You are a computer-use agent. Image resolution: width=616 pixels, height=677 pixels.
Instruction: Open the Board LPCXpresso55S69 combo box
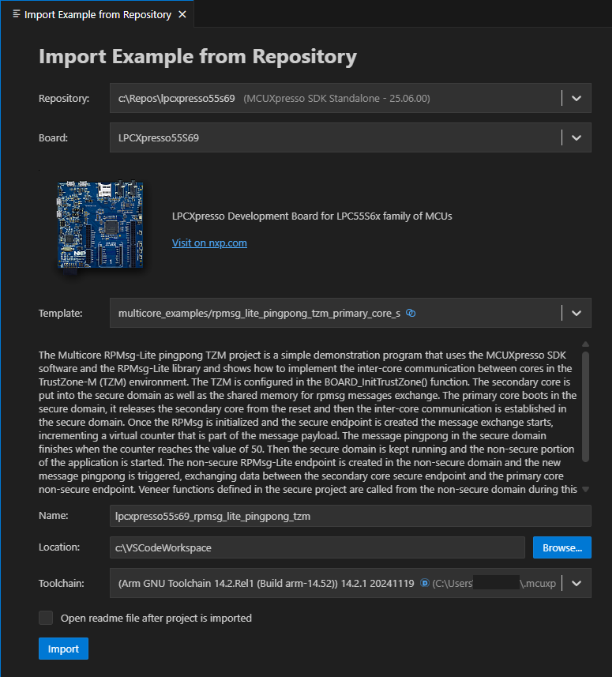[351, 137]
